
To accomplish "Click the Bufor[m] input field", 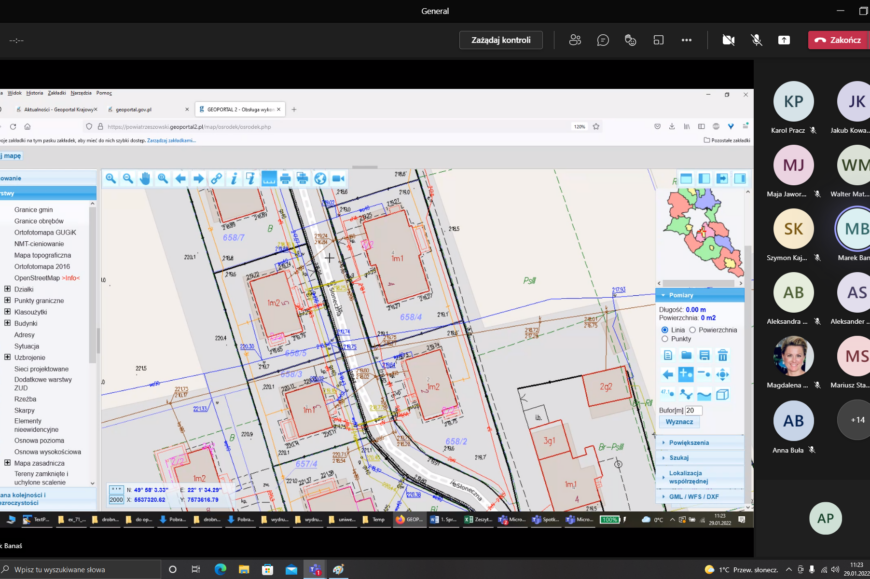I will click(694, 410).
